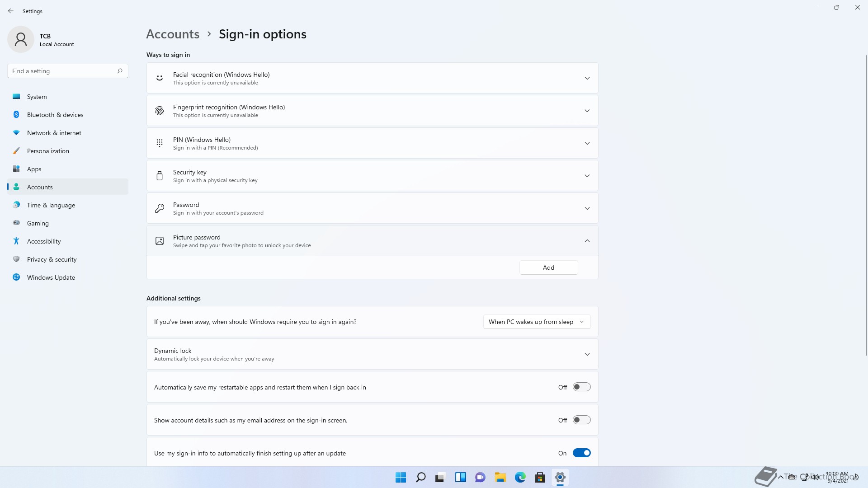Click the Windows Update sync icon in the sidebar
The height and width of the screenshot is (488, 868).
16,277
